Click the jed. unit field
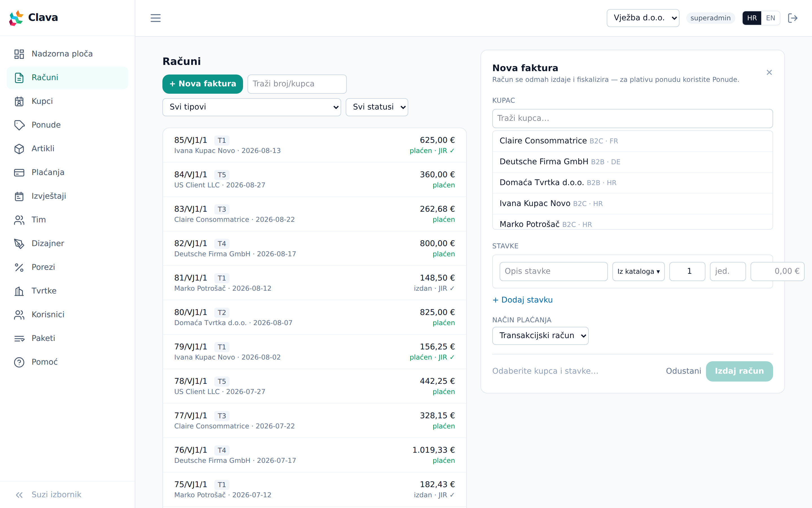Screen dimensions: 812x508 pos(727,271)
